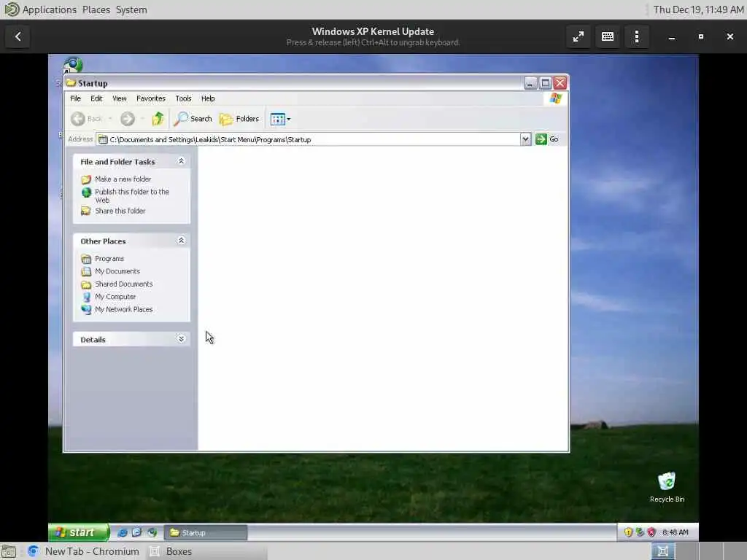Click the Forward arrow button
Screen dimensions: 747x560
pyautogui.click(x=127, y=119)
